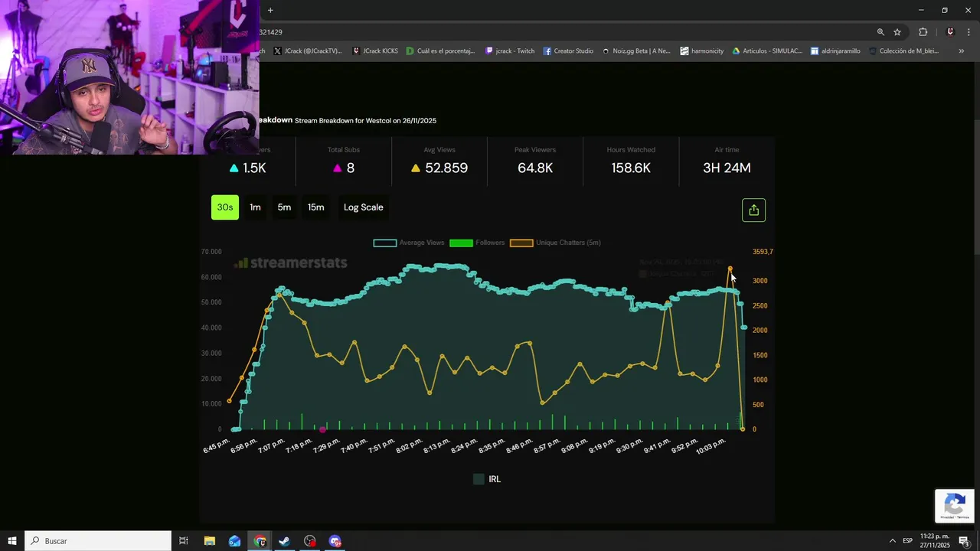The height and width of the screenshot is (551, 980).
Task: Open File Explorer from the taskbar
Action: [209, 541]
